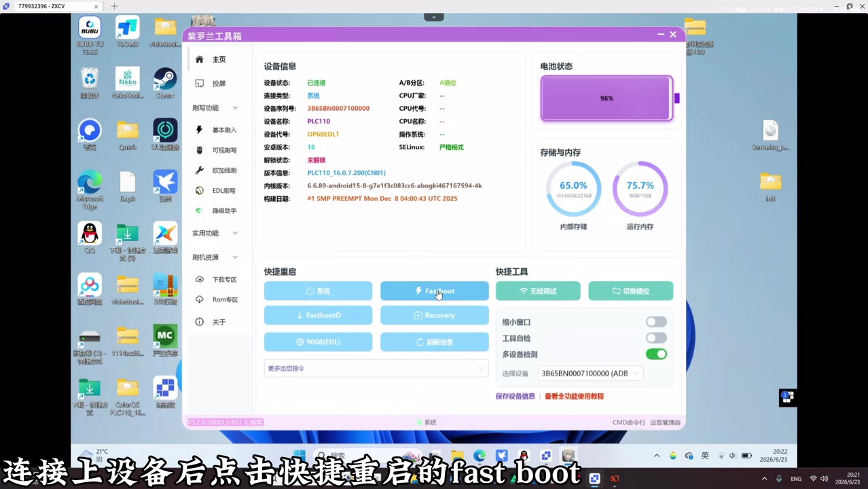The image size is (868, 489).
Task: Show hidden system tray icons
Action: (x=656, y=456)
